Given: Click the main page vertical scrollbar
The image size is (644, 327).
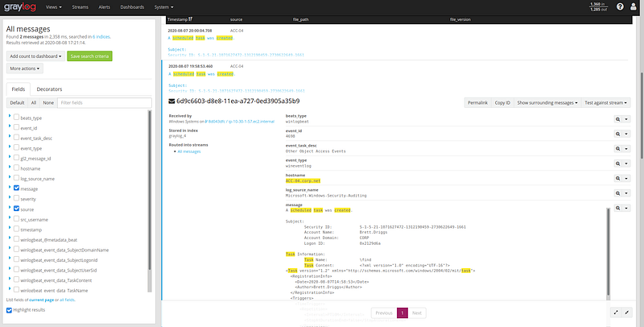Looking at the screenshot, I should click(x=641, y=115).
